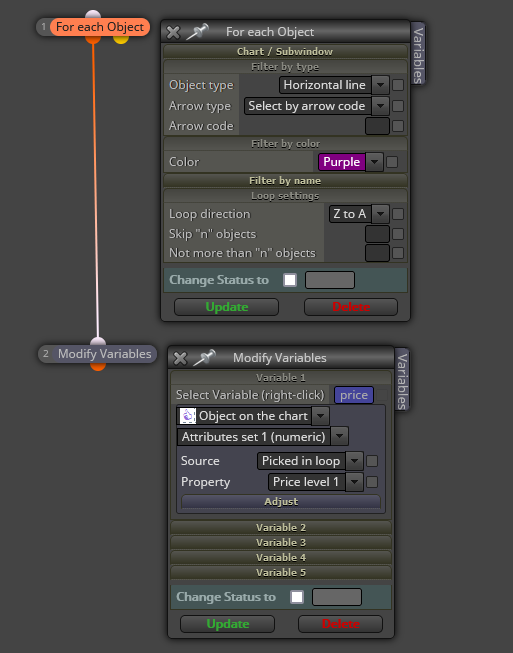Click the price variable selector
This screenshot has width=513, height=653.
click(x=354, y=395)
